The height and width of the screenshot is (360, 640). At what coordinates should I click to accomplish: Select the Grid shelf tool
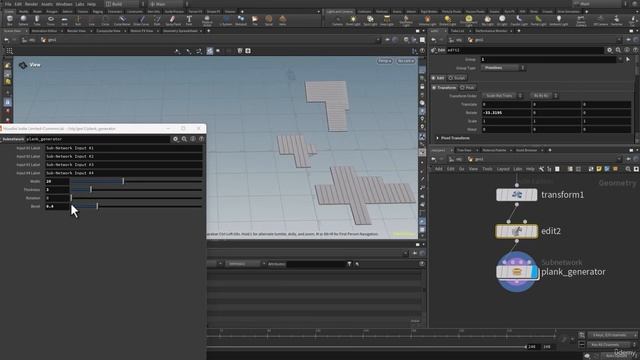click(x=64, y=20)
